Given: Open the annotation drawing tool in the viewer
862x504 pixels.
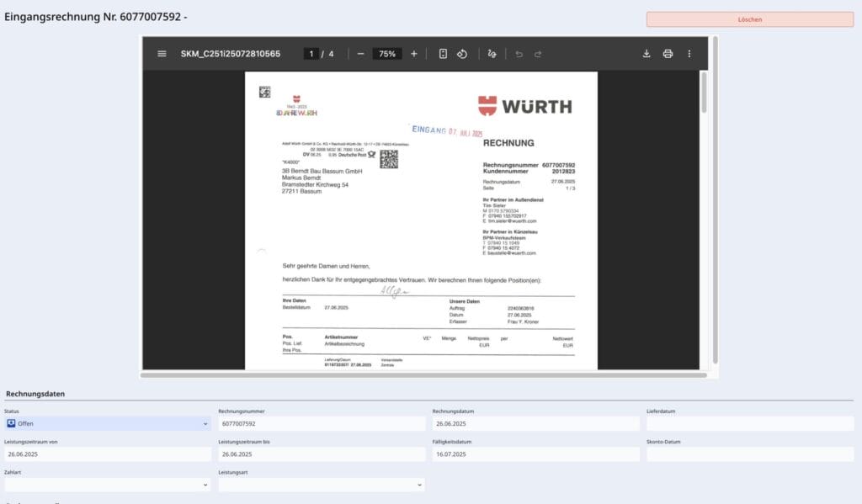Looking at the screenshot, I should click(492, 53).
